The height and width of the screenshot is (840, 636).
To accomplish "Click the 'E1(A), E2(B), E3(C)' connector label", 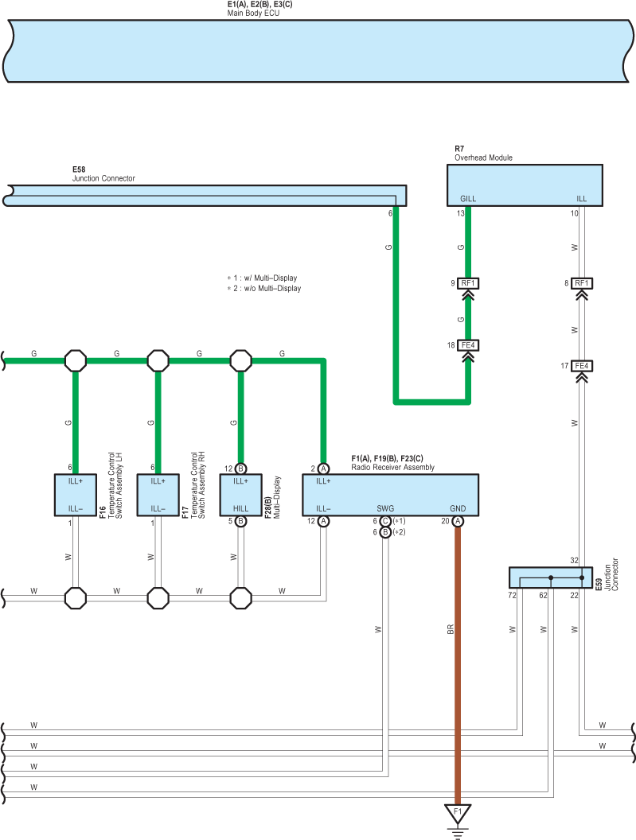I will (259, 4).
